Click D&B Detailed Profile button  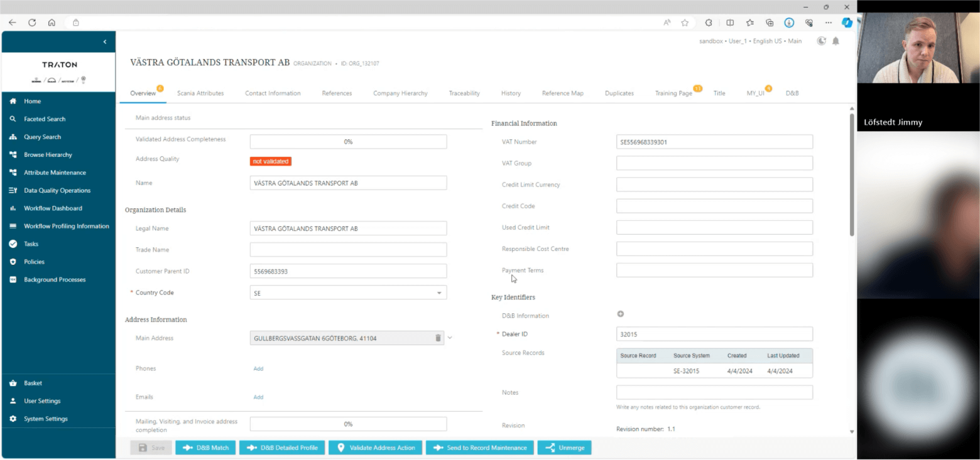point(282,448)
